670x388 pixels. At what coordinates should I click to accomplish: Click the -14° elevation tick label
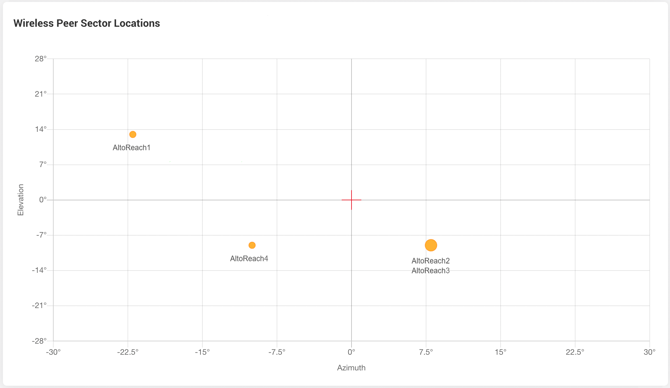[39, 270]
